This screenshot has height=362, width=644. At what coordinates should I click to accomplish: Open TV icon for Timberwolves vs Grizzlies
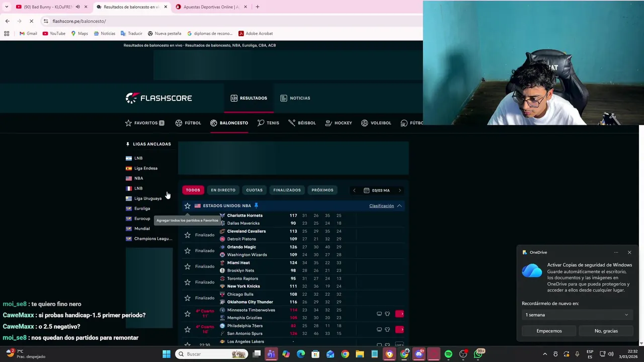coord(379,314)
